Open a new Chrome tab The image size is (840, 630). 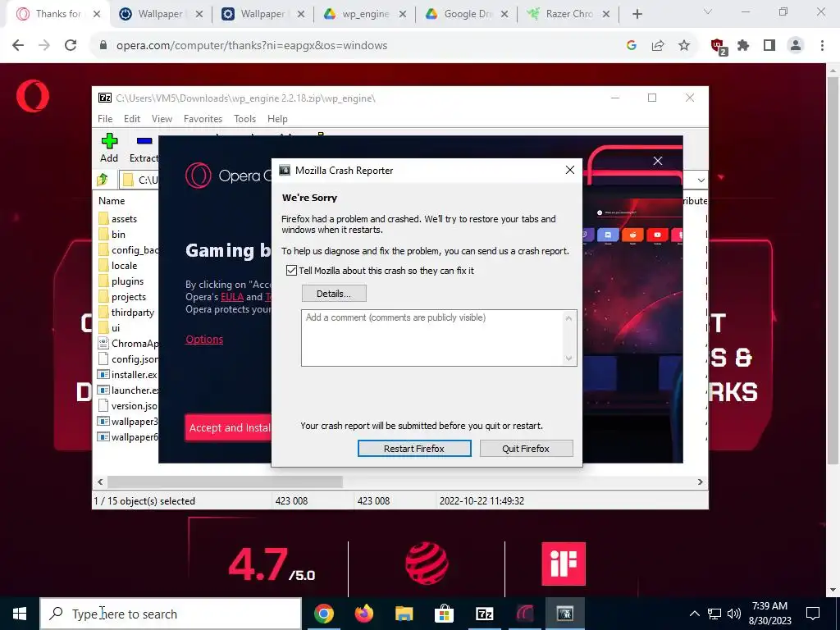(x=637, y=14)
